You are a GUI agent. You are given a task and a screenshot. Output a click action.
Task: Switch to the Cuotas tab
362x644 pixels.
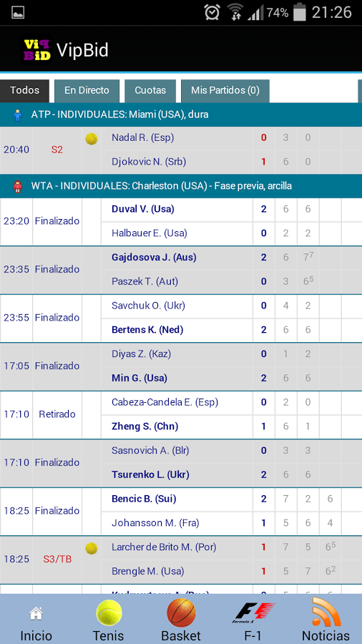click(150, 91)
